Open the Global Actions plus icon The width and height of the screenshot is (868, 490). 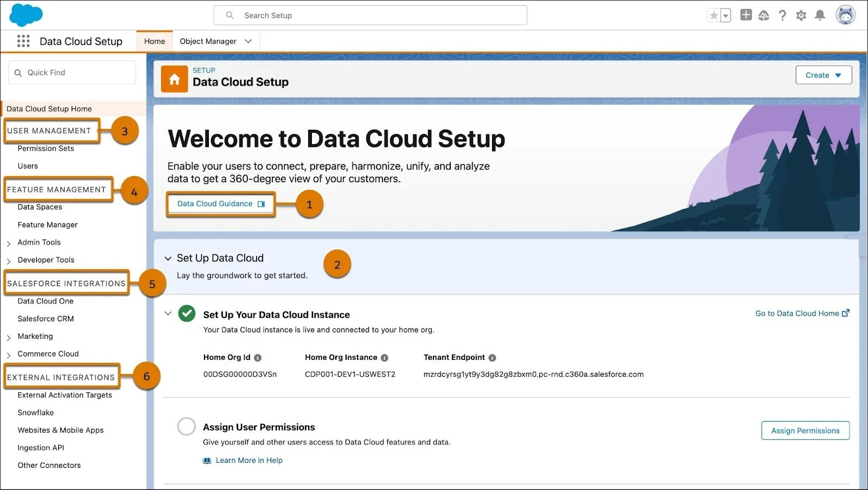746,15
